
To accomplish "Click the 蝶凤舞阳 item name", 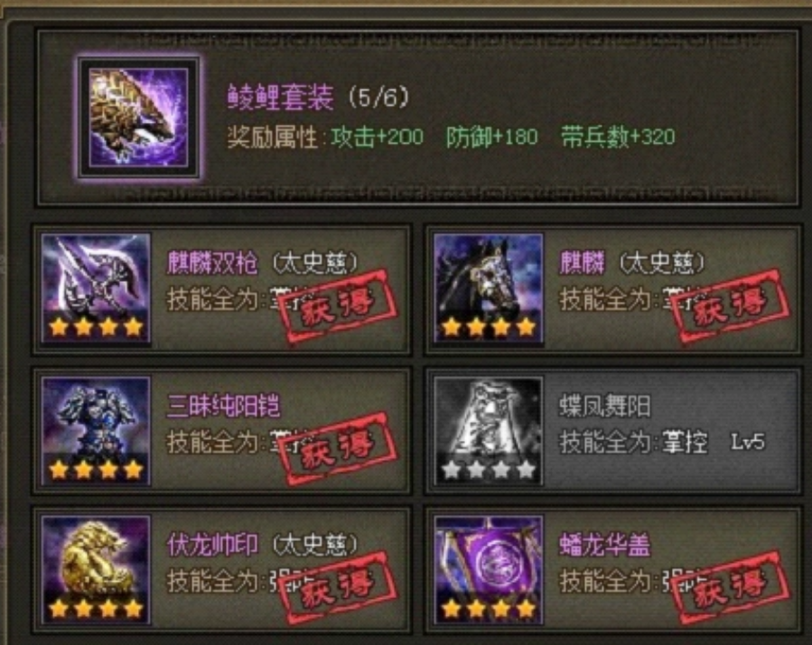I will click(x=605, y=407).
